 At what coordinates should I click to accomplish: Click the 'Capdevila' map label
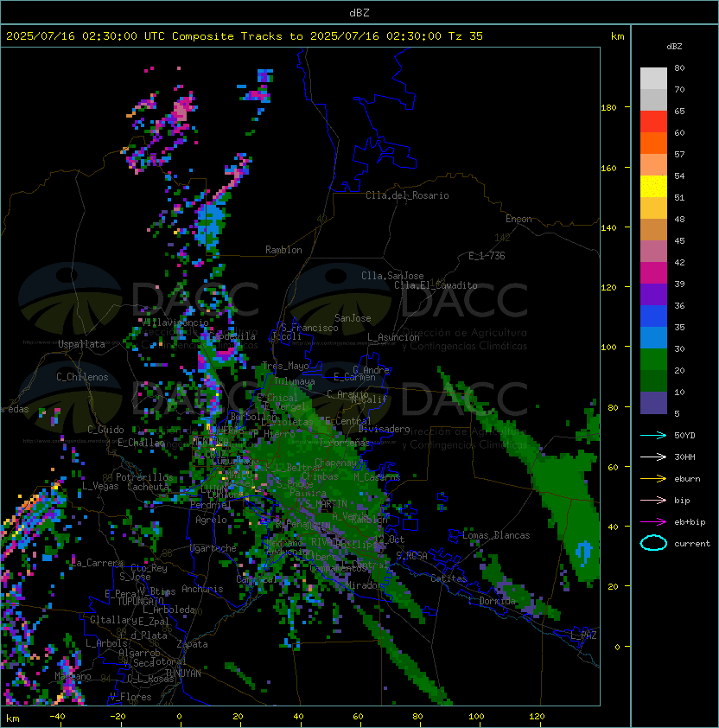[x=232, y=336]
